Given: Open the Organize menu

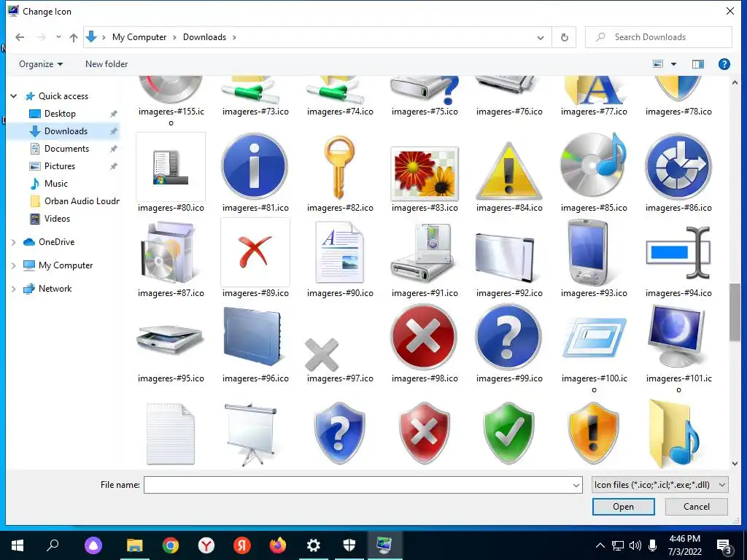Looking at the screenshot, I should (41, 64).
